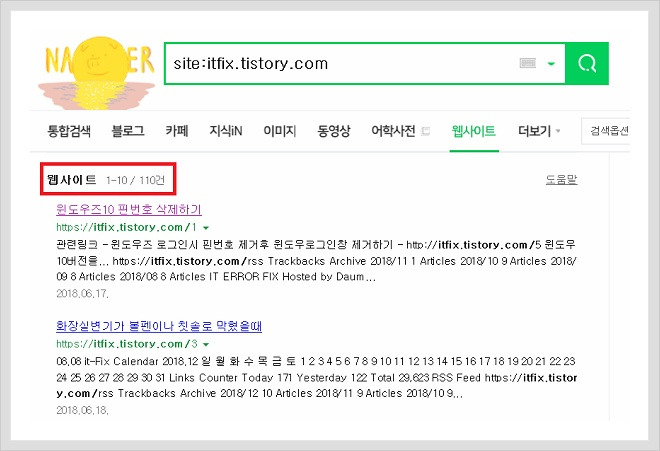Switch to the 이미지 tab

[x=279, y=131]
